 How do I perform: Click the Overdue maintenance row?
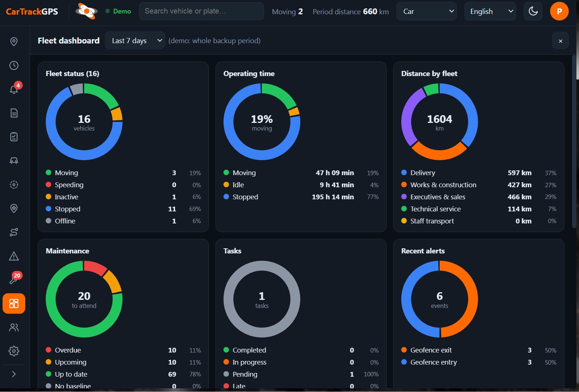pos(123,350)
